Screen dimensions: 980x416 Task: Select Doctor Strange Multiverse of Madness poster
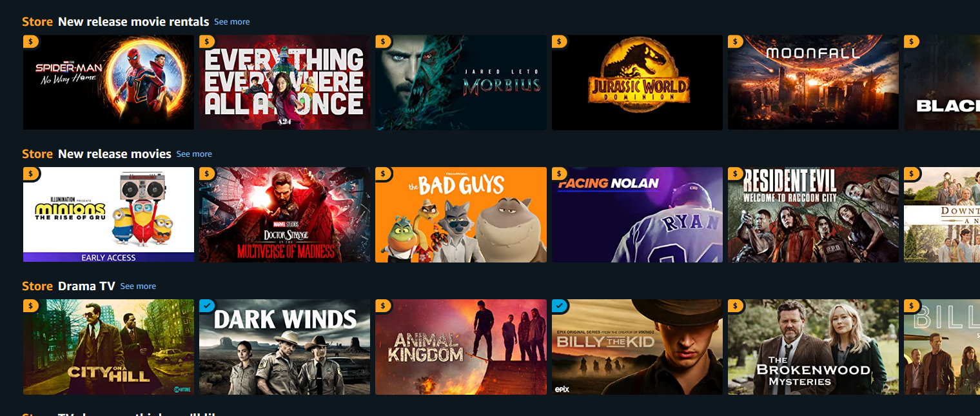point(284,215)
